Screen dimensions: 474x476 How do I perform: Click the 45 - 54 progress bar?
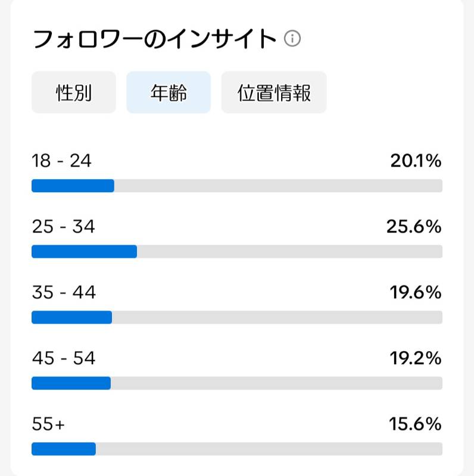[x=237, y=383]
